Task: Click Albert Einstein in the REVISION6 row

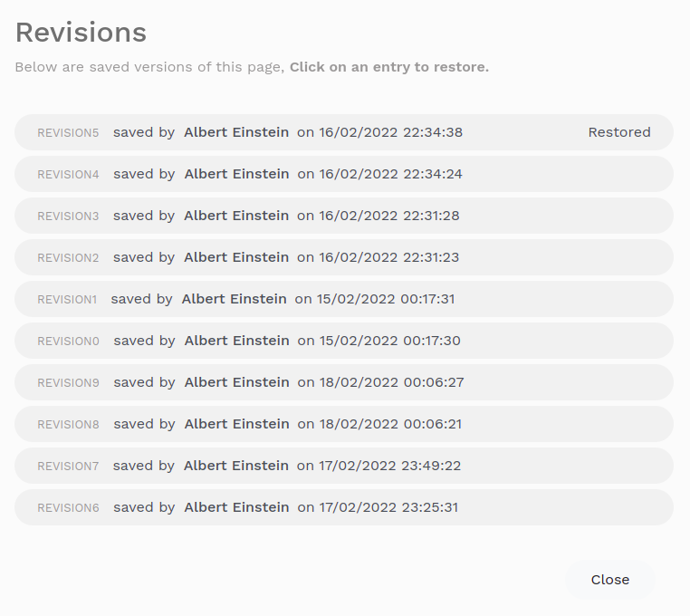Action: (236, 507)
